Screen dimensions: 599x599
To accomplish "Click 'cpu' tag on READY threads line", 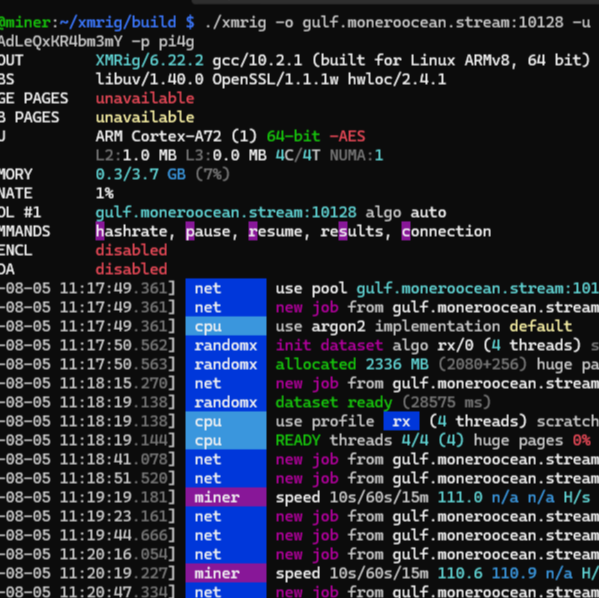I will pyautogui.click(x=226, y=440).
